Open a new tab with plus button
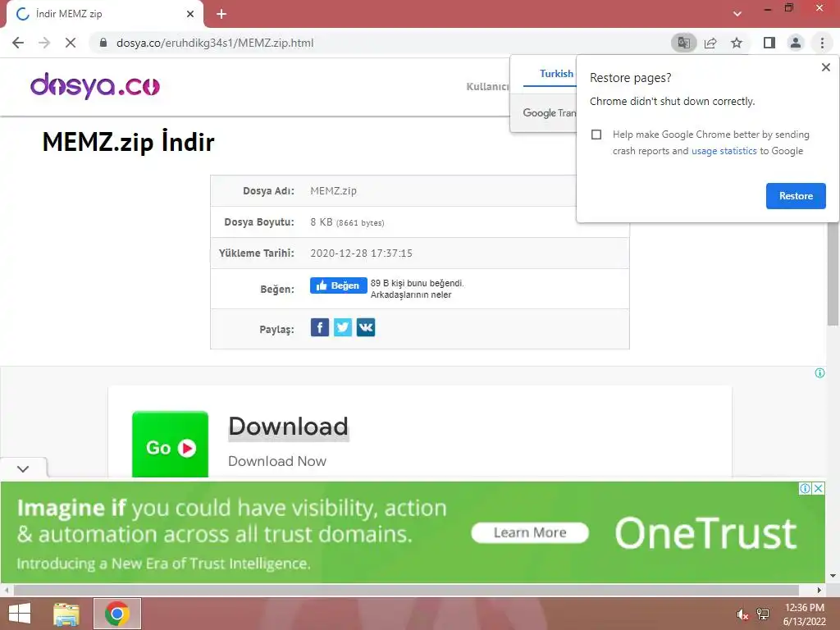The width and height of the screenshot is (840, 630). click(221, 14)
